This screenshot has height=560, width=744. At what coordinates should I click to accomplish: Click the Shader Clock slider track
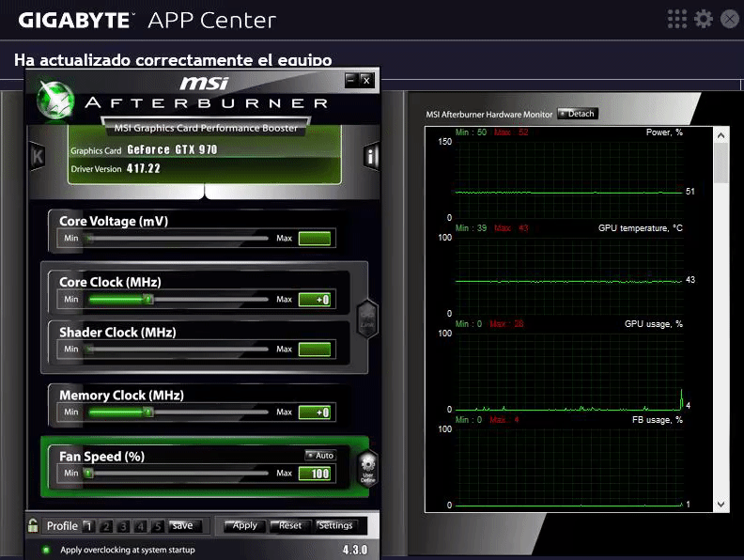(x=178, y=350)
